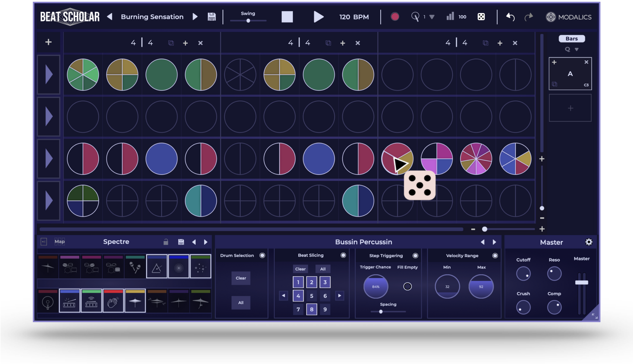The width and height of the screenshot is (633, 364).
Task: Click the undo arrow icon
Action: (510, 17)
